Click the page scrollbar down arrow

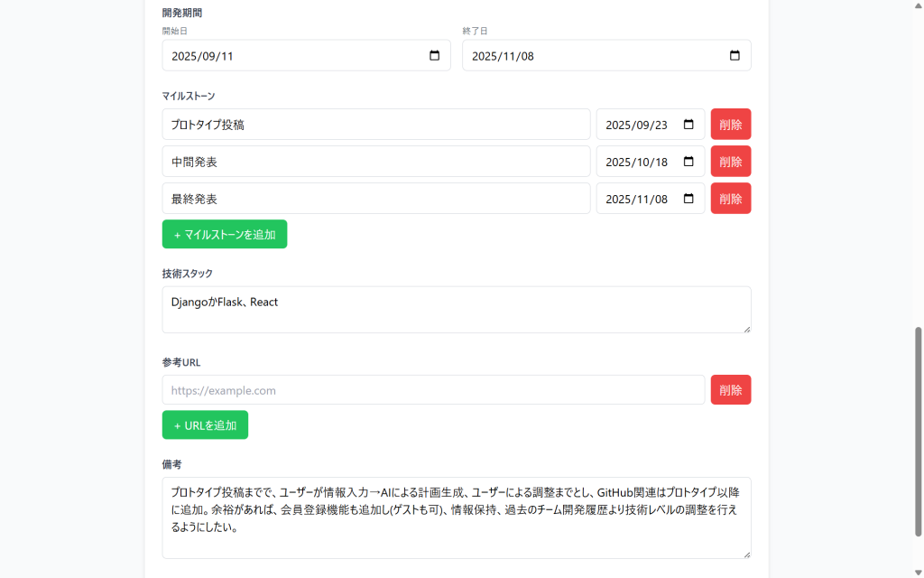917,571
